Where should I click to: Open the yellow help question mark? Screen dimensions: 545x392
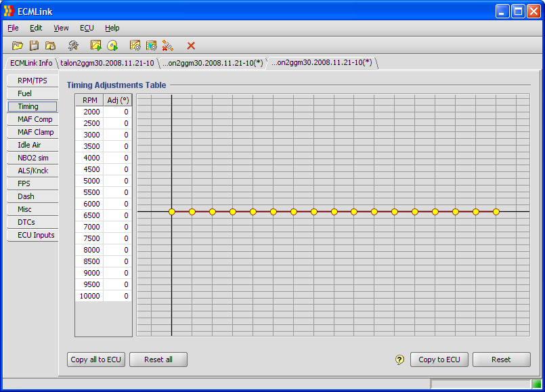point(399,360)
